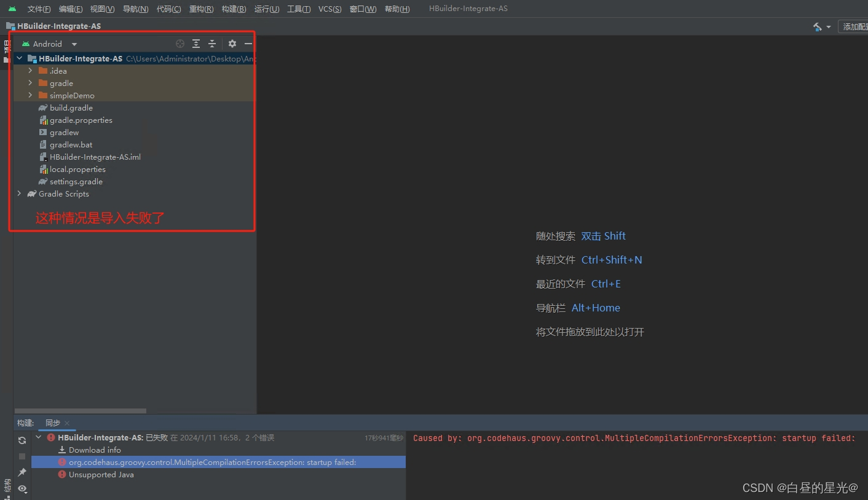
Task: Close the 同步 tab
Action: (67, 423)
